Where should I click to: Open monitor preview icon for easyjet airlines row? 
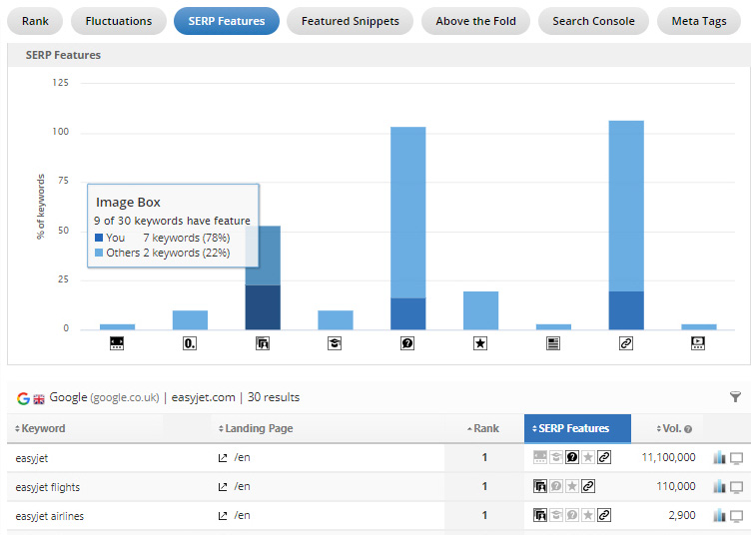tap(736, 516)
